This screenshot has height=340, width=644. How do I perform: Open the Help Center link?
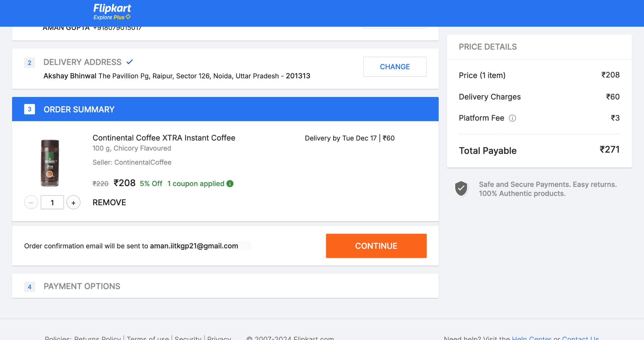click(x=531, y=338)
